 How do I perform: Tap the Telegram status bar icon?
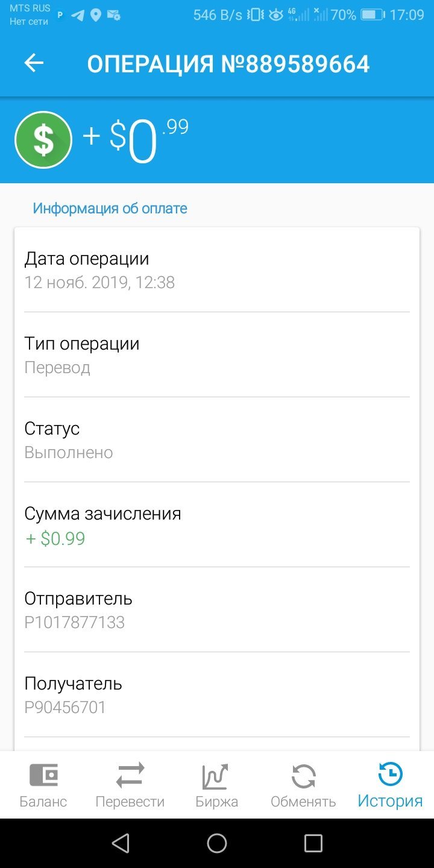click(x=78, y=15)
